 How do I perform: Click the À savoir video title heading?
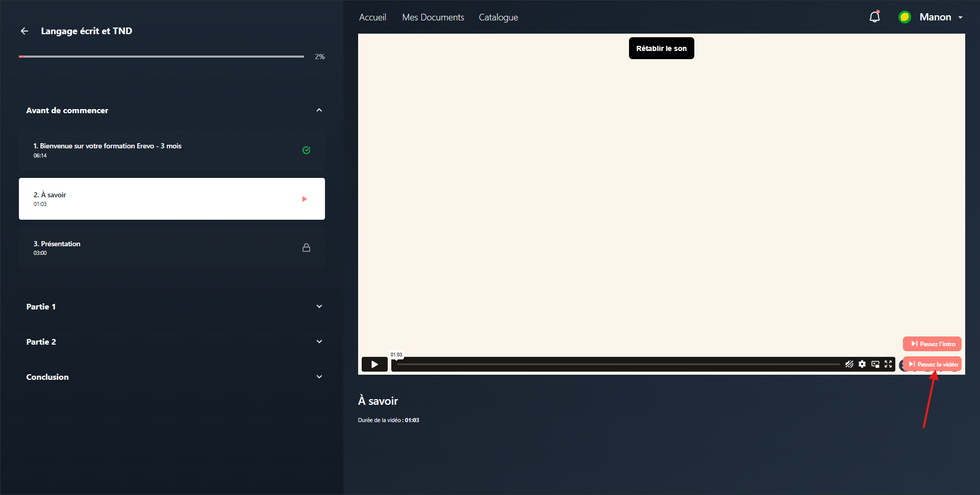point(378,401)
